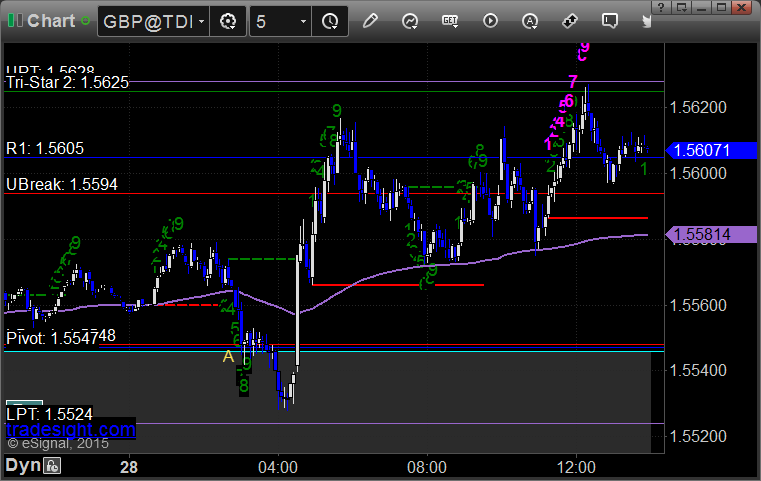The image size is (761, 481).
Task: Close the chart window
Action: (x=742, y=7)
